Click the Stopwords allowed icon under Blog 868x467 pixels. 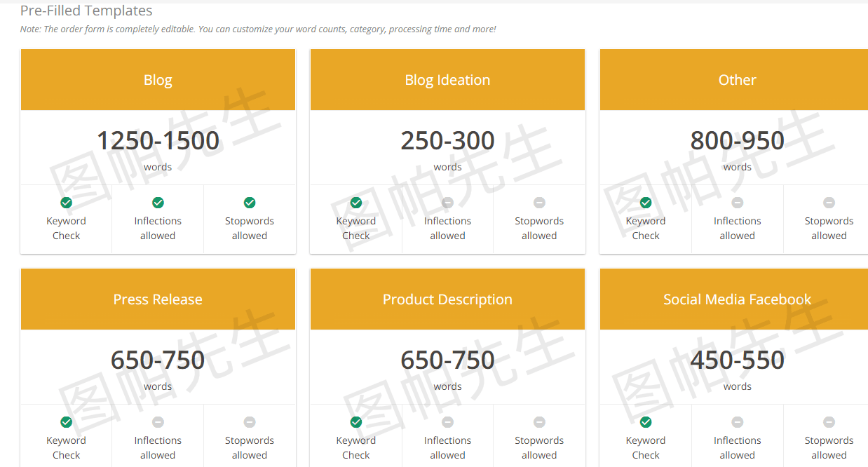pyautogui.click(x=250, y=203)
